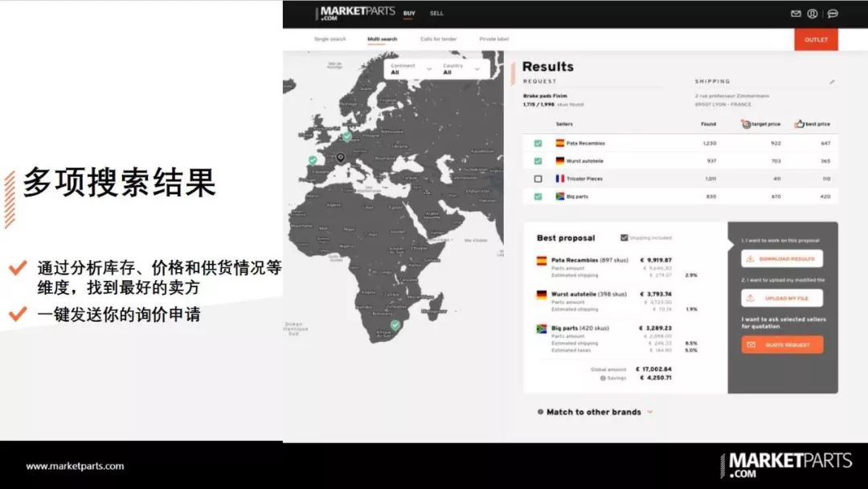The height and width of the screenshot is (489, 868).
Task: Click the total price 3,289.23
Action: pos(656,328)
